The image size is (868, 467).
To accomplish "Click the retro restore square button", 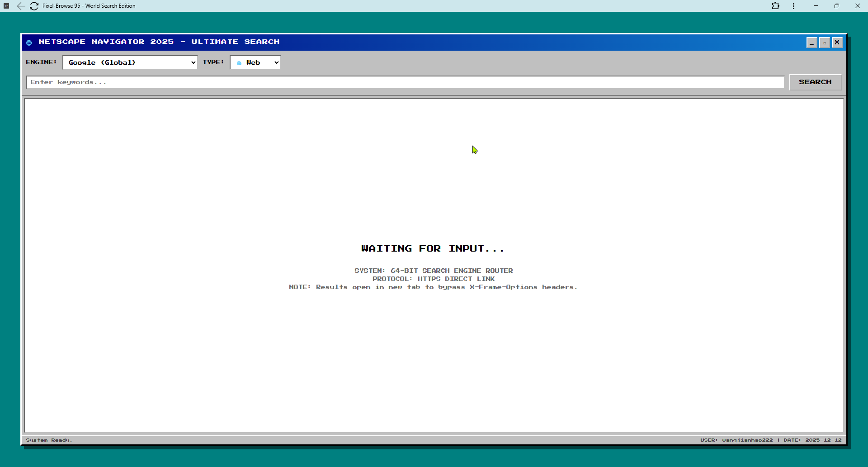I will (825, 42).
